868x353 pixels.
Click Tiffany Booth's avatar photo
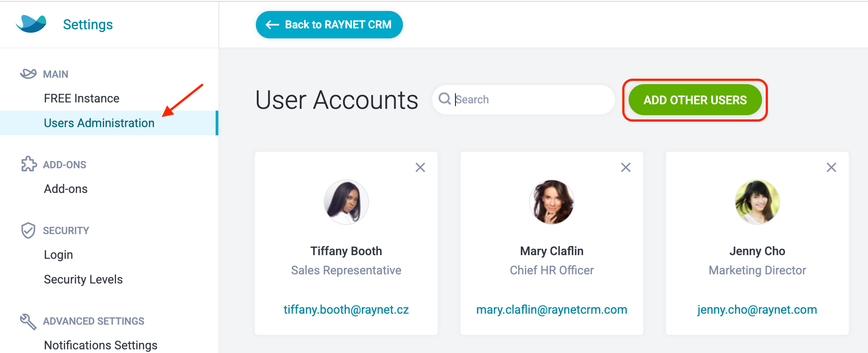(x=346, y=202)
